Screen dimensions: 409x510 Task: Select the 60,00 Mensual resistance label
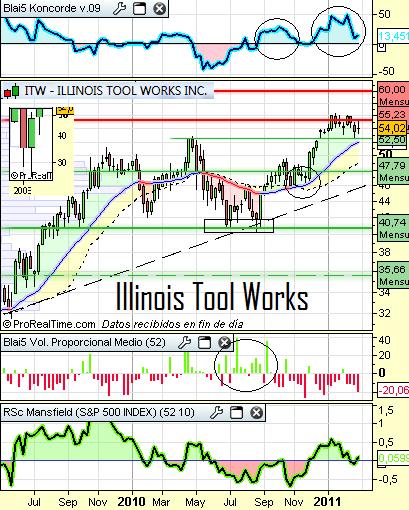pyautogui.click(x=393, y=95)
